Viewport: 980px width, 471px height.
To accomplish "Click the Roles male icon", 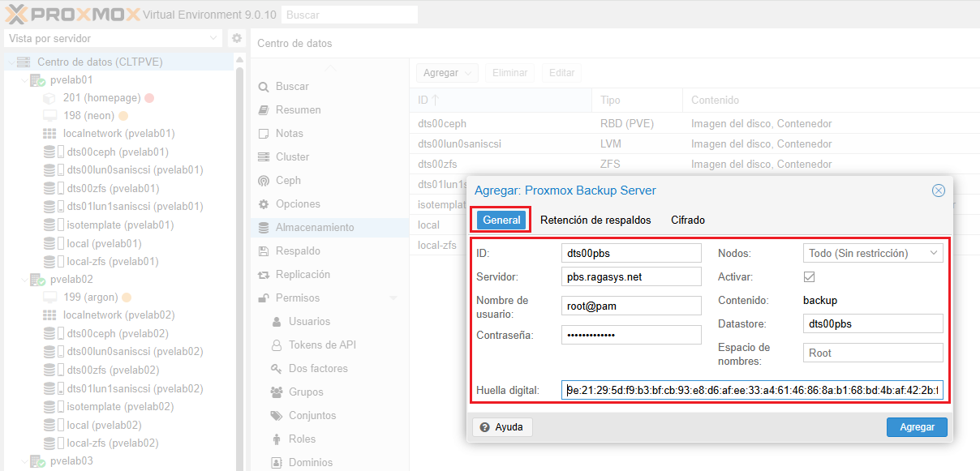I will coord(276,439).
